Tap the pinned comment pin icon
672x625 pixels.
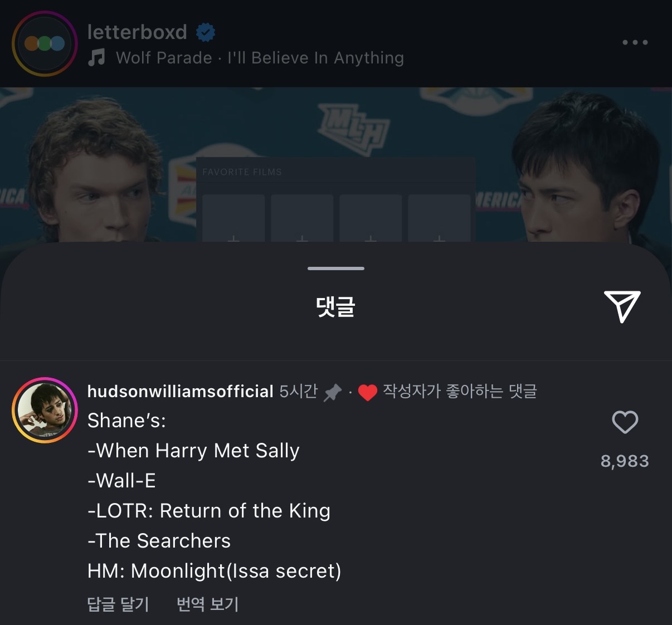click(x=333, y=392)
